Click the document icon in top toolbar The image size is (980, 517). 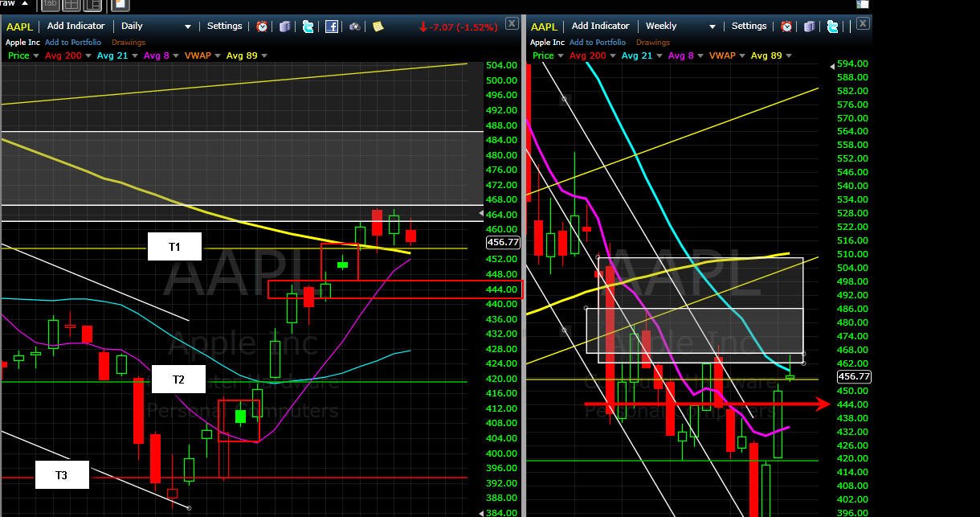[119, 5]
